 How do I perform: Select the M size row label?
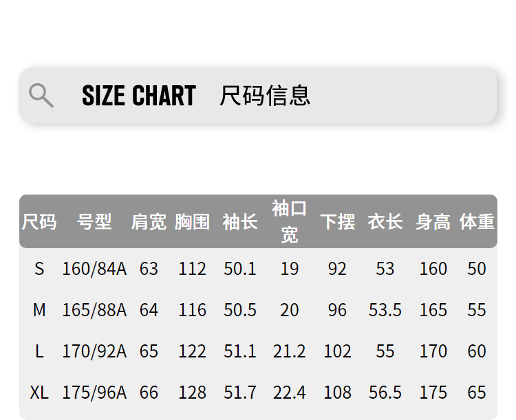coord(39,310)
